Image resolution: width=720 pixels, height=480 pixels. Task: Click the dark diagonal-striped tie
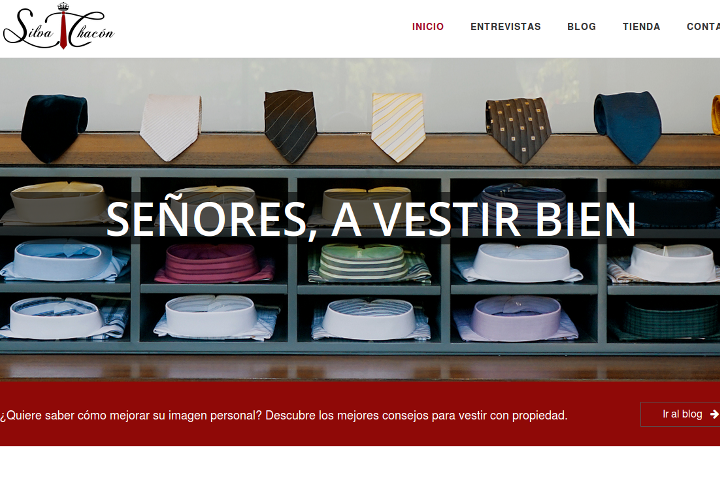click(x=291, y=125)
